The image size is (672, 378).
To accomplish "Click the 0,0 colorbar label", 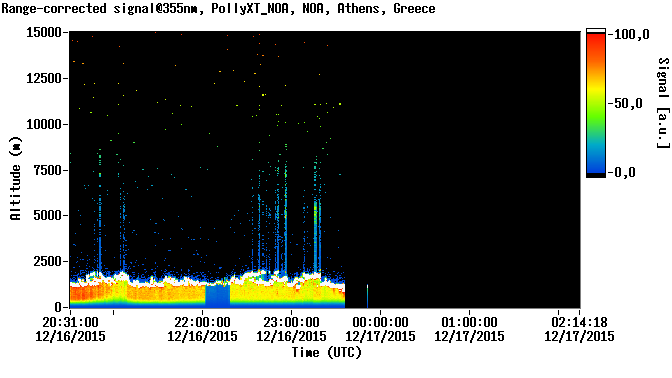I will click(625, 172).
